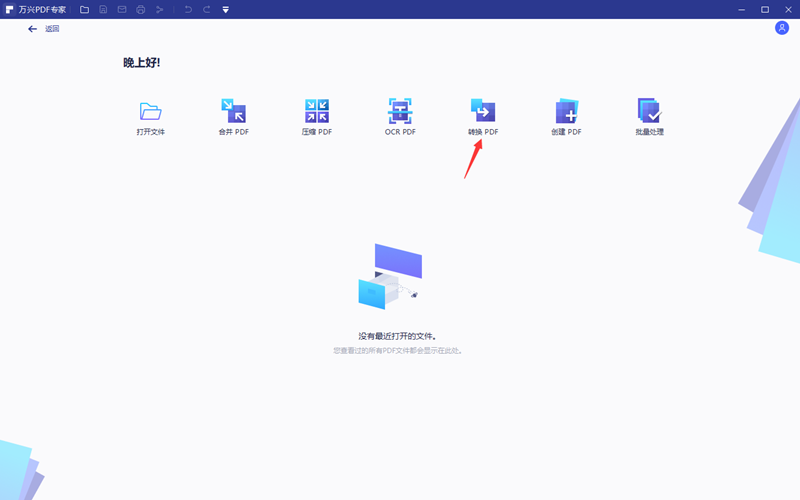
Task: Click the email envelope icon
Action: tap(122, 9)
